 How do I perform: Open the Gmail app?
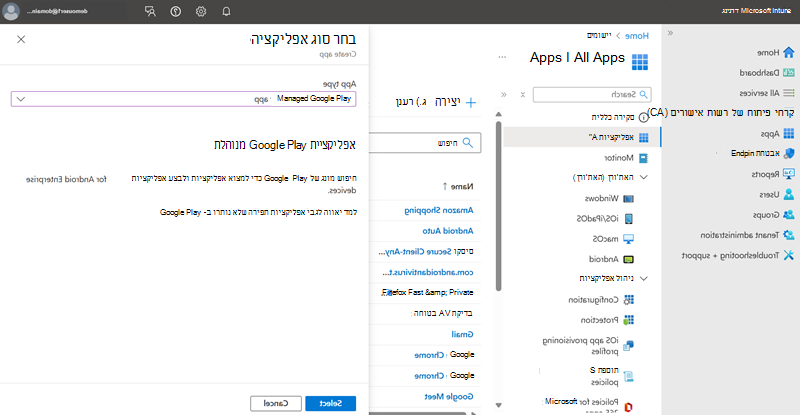tap(462, 334)
